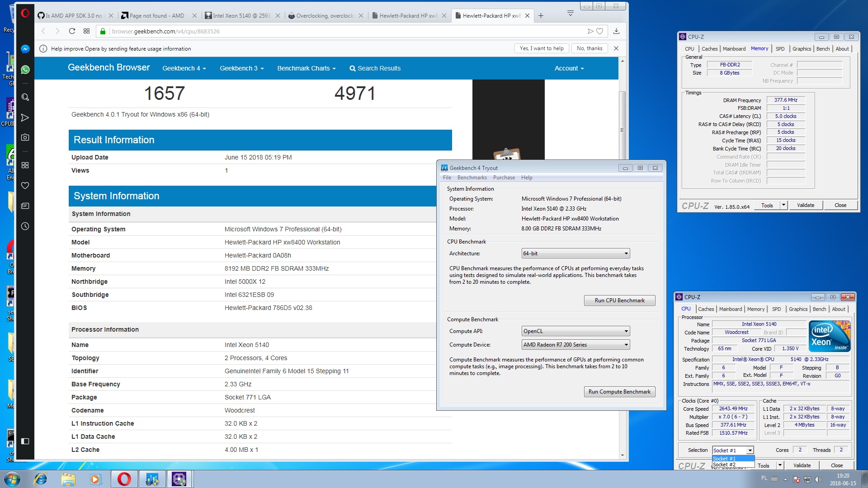Open Compute API OpenCL dropdown
This screenshot has width=868, height=488.
coord(576,331)
